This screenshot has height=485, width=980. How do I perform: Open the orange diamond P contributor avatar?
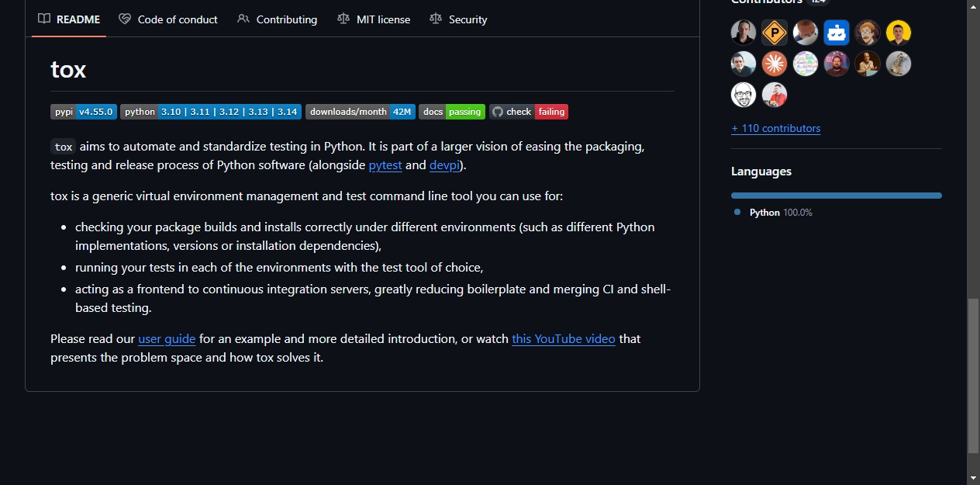coord(775,33)
